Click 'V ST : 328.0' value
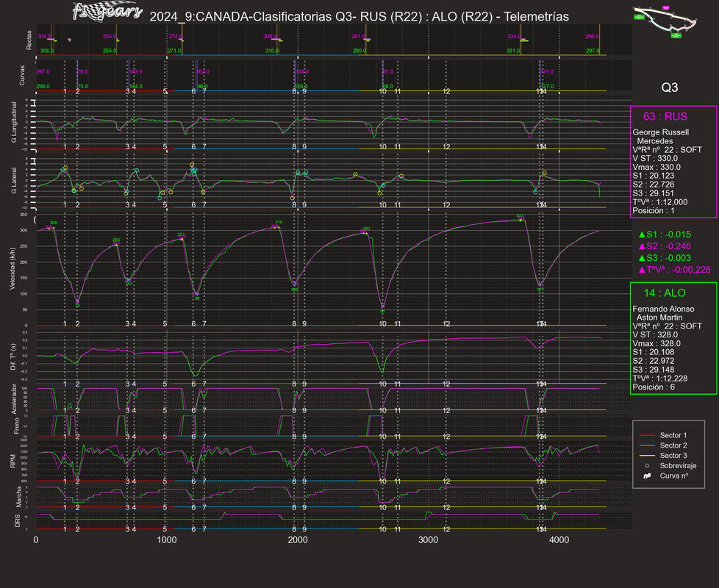This screenshot has width=719, height=588. (x=655, y=335)
